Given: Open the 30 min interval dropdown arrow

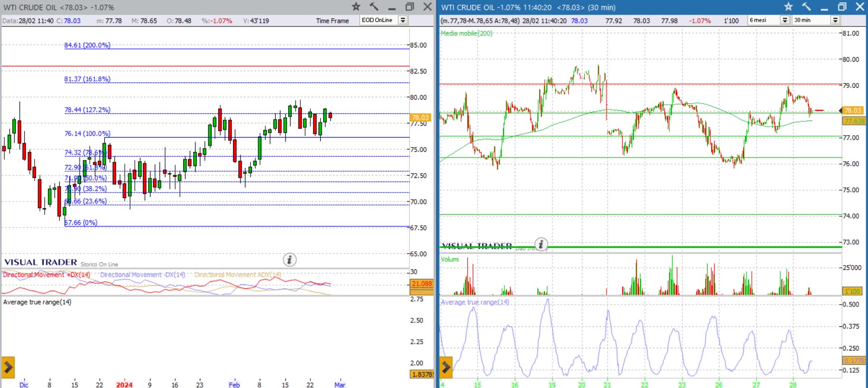Looking at the screenshot, I should click(835, 20).
